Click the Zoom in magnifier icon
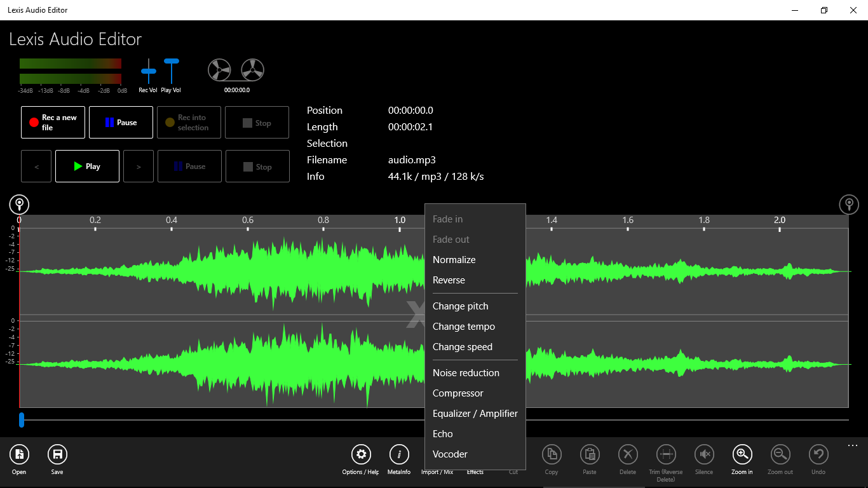The width and height of the screenshot is (868, 488). [x=742, y=454]
